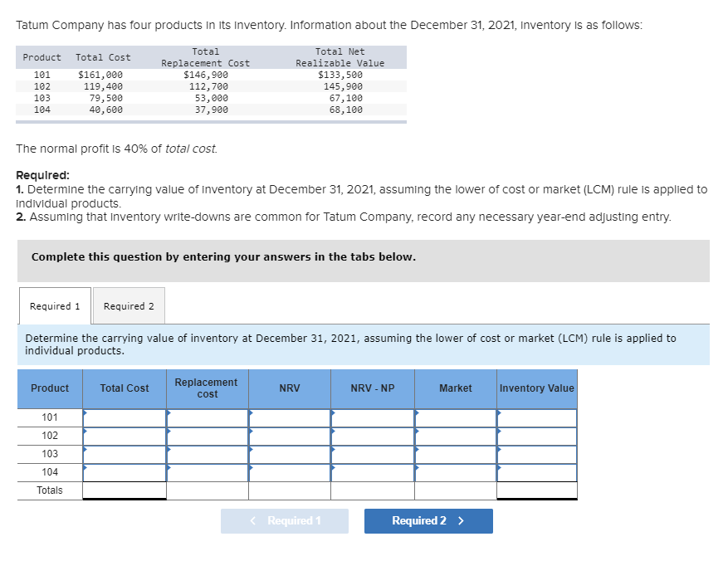The height and width of the screenshot is (561, 728).
Task: Click the $133,500 net realizable value
Action: click(340, 75)
